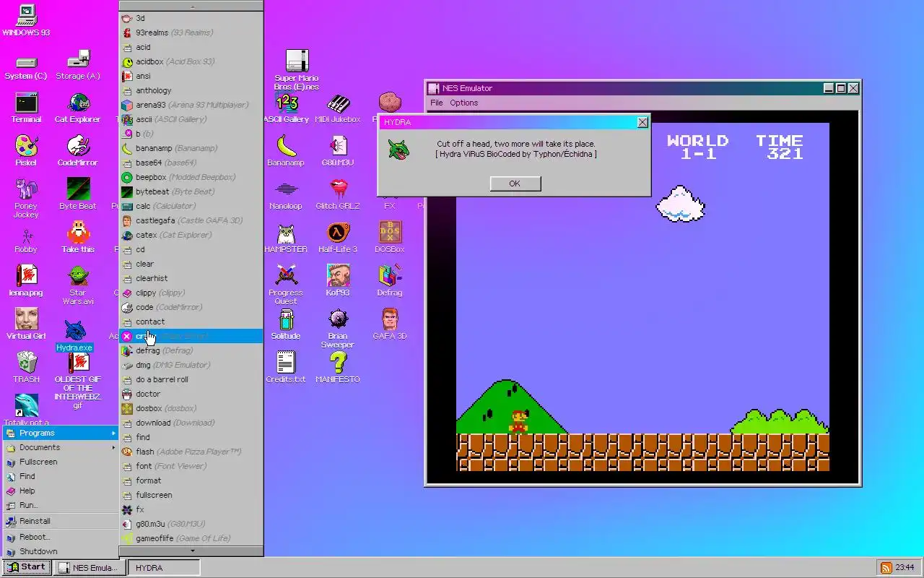
Task: Open the WINDOWS 93 desktop icon
Action: (26, 20)
